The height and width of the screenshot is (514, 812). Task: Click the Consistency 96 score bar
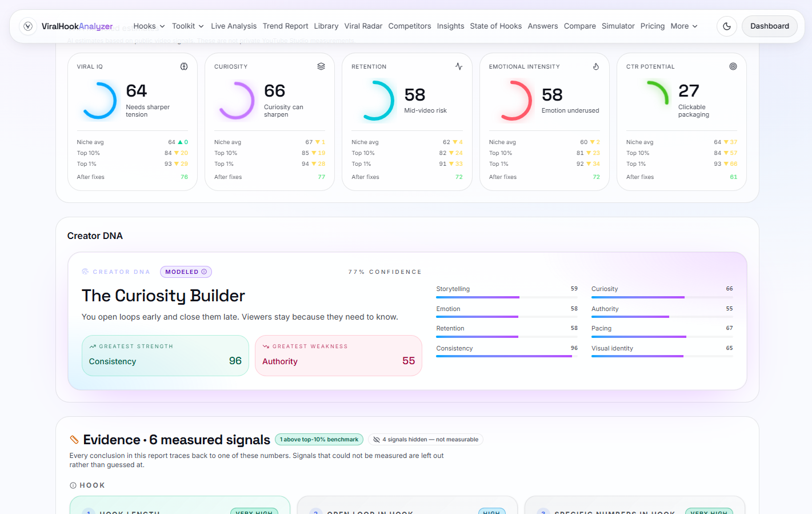pyautogui.click(x=507, y=356)
